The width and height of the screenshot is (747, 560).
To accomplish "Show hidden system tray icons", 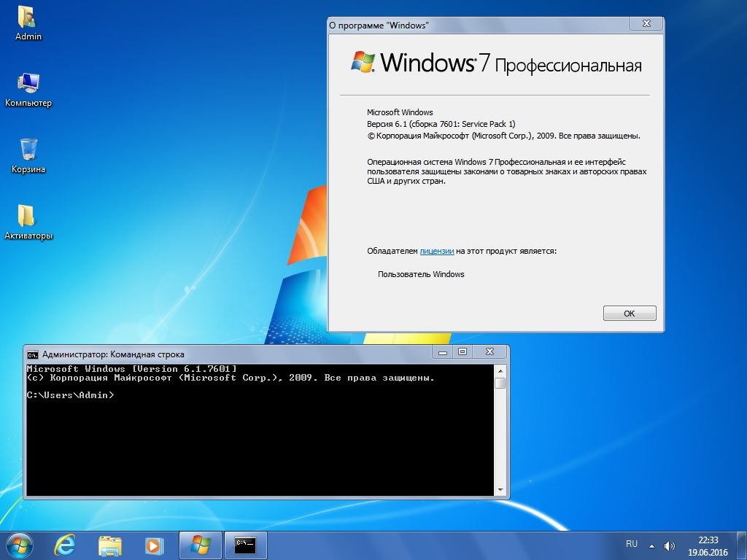I will tap(653, 545).
